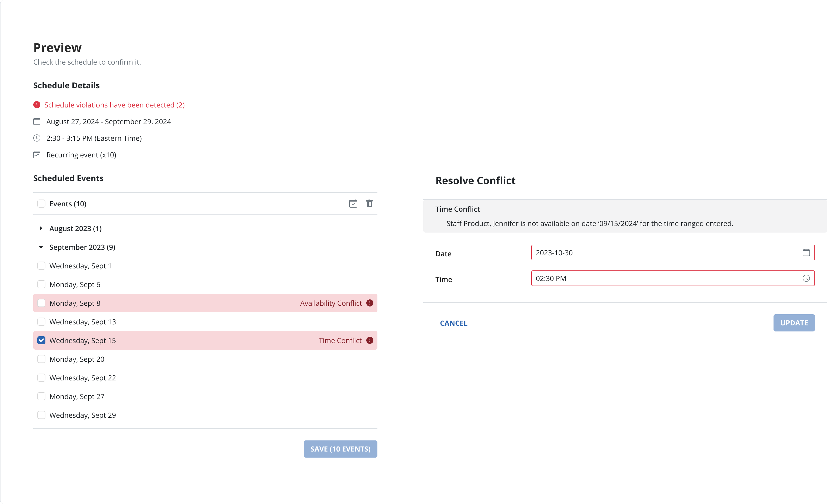The width and height of the screenshot is (827, 504).
Task: Select the Wednesday, Sept 29 checkbox
Action: (41, 415)
